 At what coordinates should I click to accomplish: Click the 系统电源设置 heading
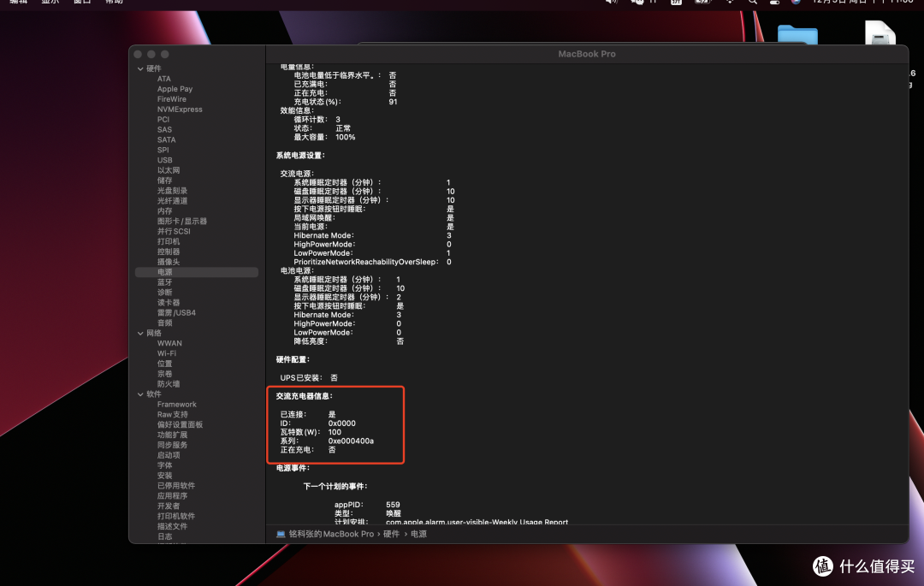pos(300,156)
